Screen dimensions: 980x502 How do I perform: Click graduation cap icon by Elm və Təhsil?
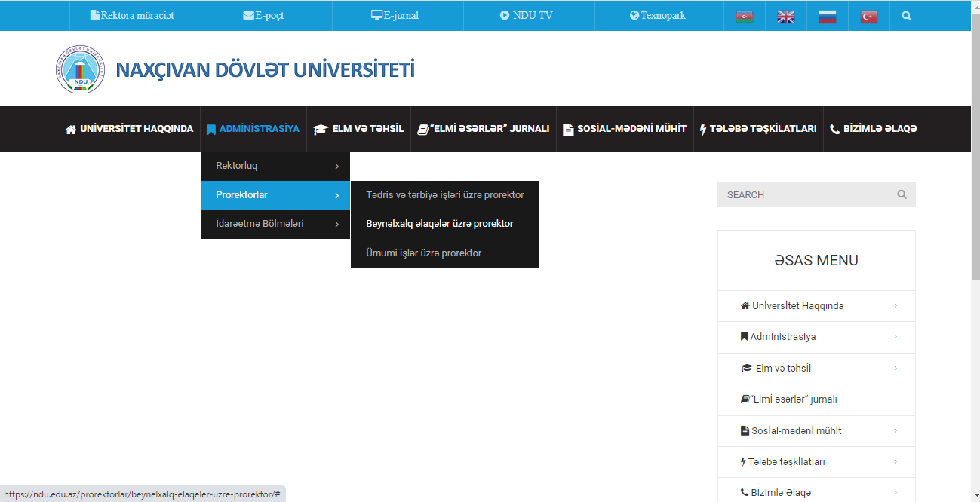(x=321, y=129)
